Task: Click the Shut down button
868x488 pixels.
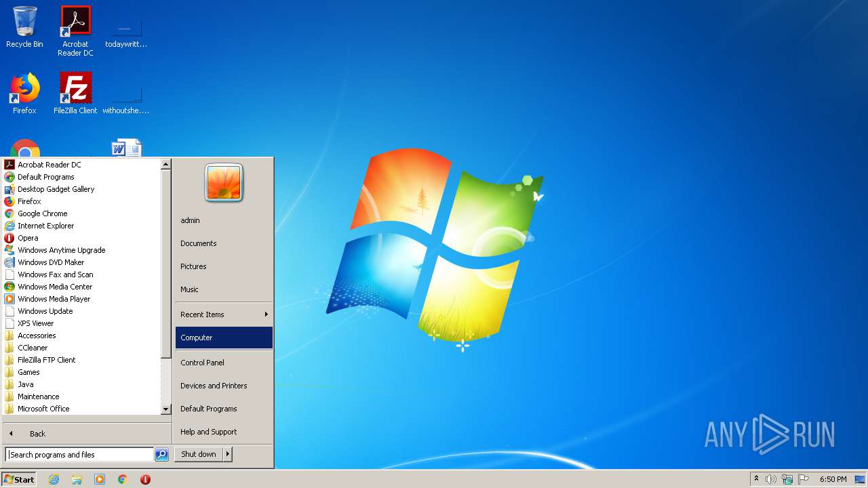Action: tap(199, 454)
